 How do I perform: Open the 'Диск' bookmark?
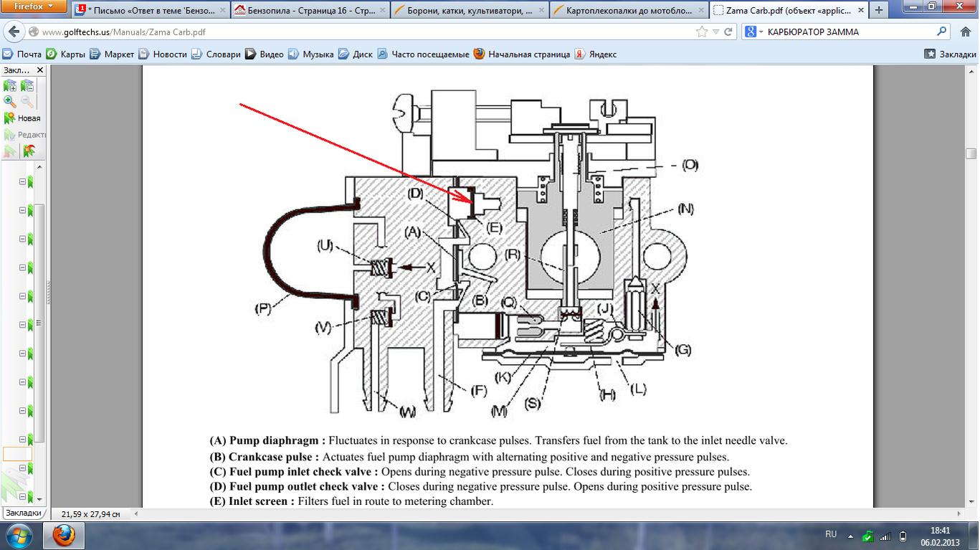tap(356, 54)
